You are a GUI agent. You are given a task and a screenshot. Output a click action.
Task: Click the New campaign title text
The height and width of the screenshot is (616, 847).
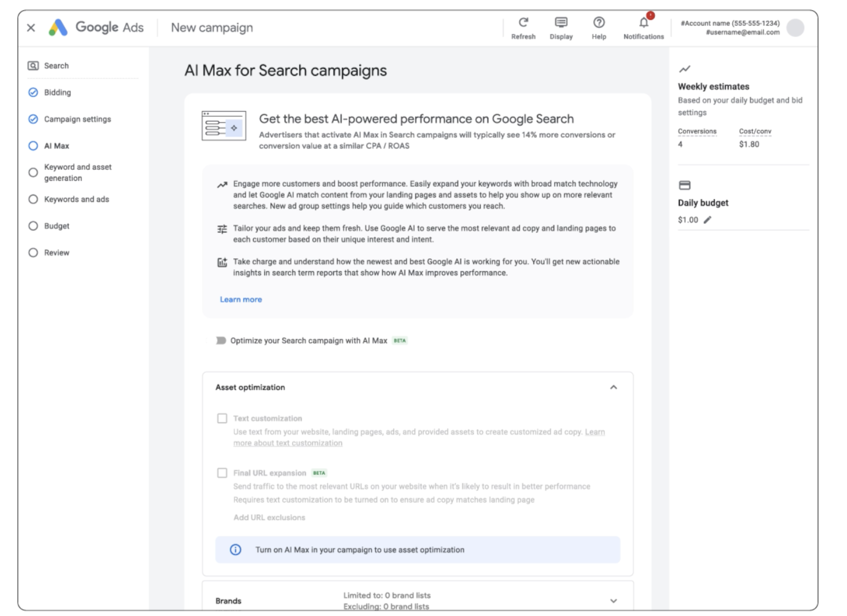212,27
